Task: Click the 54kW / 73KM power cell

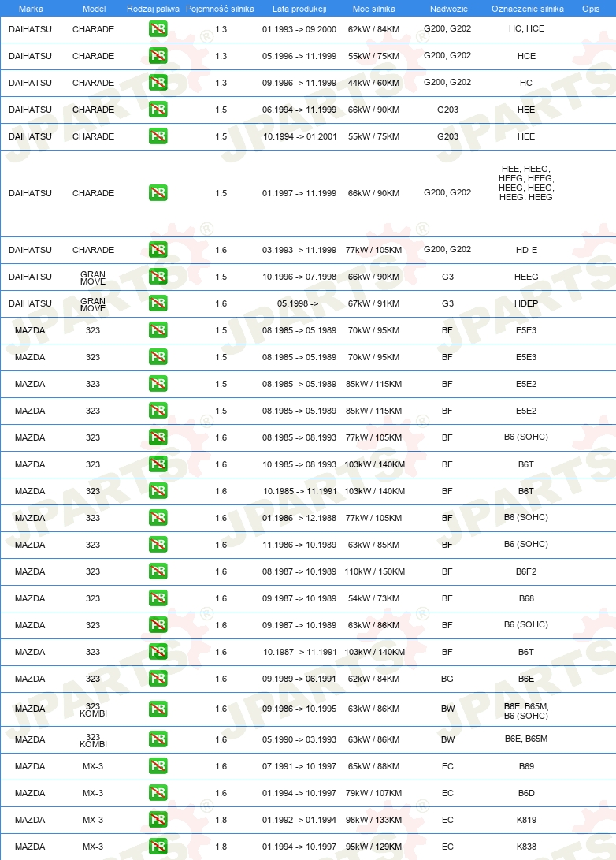Action: click(373, 599)
